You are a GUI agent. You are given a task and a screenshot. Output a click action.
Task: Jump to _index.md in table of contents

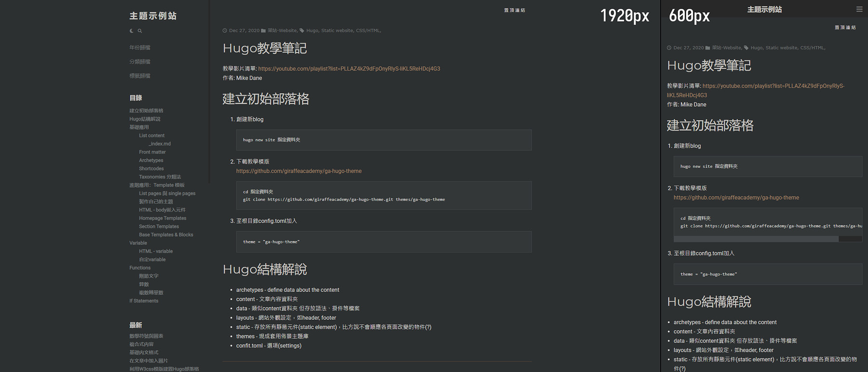pos(160,144)
